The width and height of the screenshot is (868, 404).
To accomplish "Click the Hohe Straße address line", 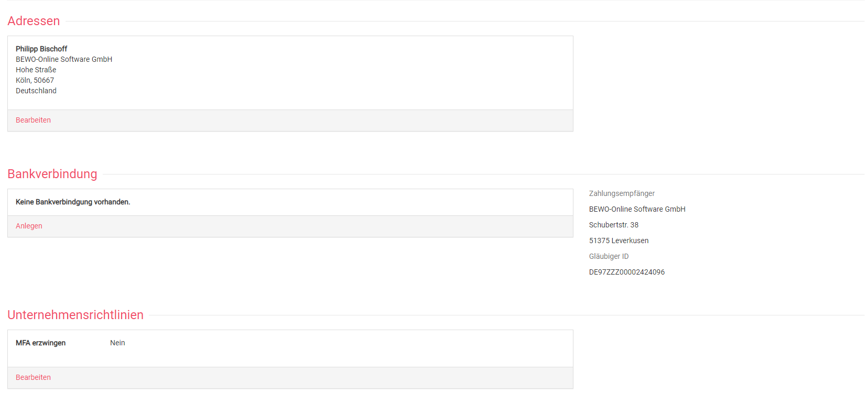I will [x=36, y=70].
